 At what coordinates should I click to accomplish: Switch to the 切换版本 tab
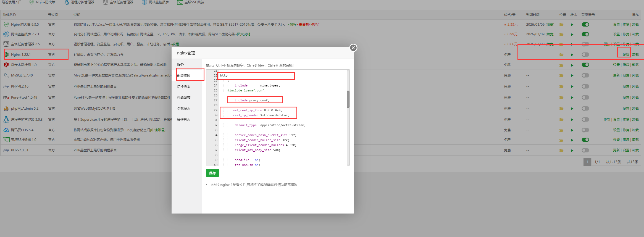click(184, 87)
